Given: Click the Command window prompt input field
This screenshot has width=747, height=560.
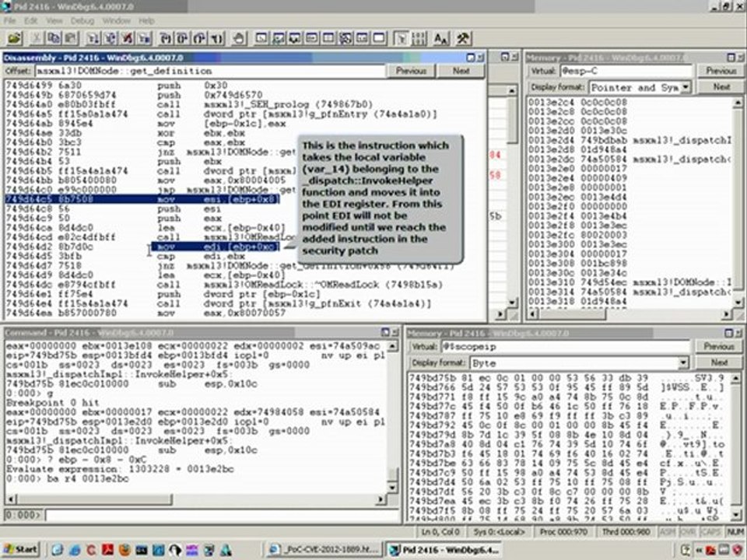Looking at the screenshot, I should coord(223,515).
